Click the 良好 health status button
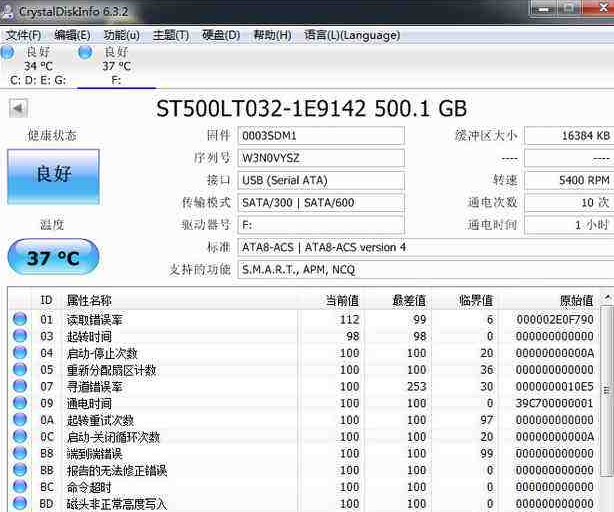 coord(53,177)
